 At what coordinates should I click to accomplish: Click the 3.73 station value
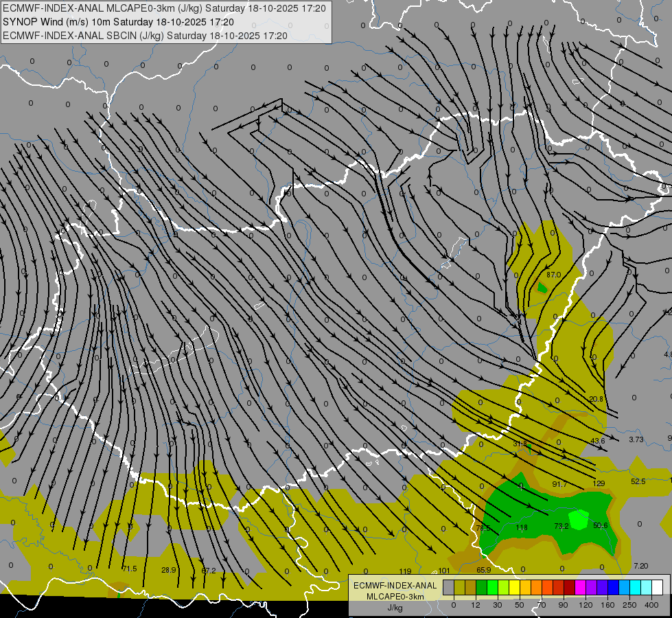pyautogui.click(x=636, y=439)
